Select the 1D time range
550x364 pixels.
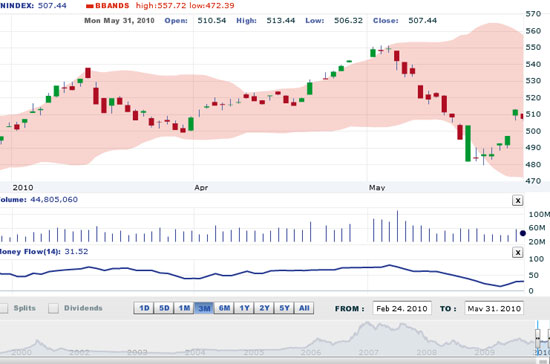coord(144,308)
